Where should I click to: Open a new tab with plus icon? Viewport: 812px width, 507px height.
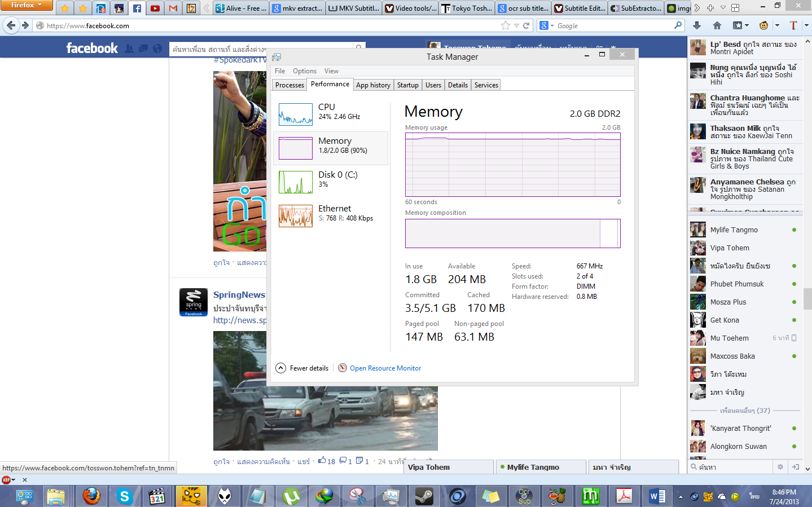coord(710,8)
